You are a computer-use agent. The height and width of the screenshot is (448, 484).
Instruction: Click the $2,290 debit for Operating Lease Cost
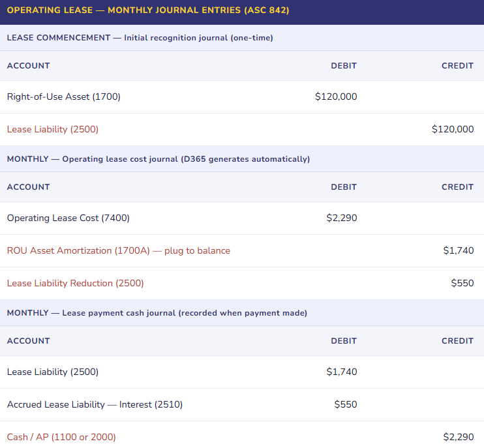pyautogui.click(x=342, y=218)
